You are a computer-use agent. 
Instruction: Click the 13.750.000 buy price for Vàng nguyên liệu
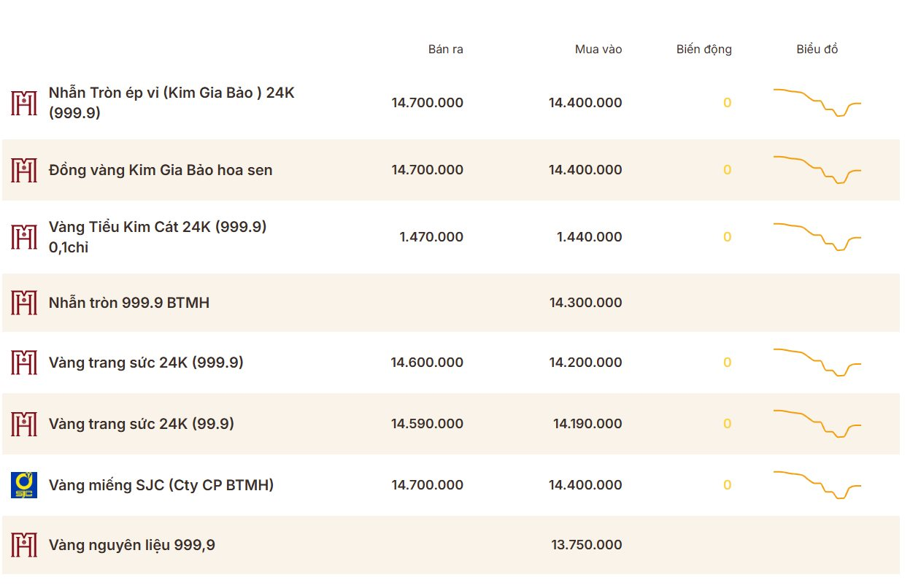point(587,545)
